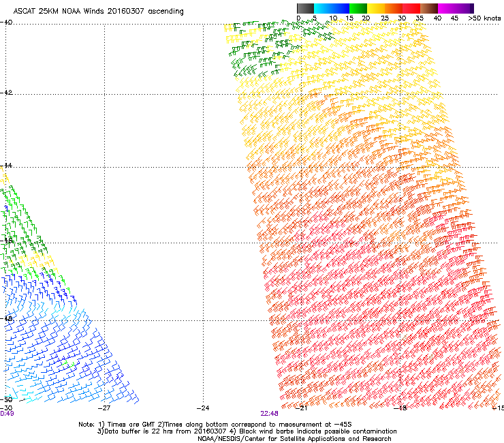Click the 'Times are GMT' note line

click(x=215, y=425)
